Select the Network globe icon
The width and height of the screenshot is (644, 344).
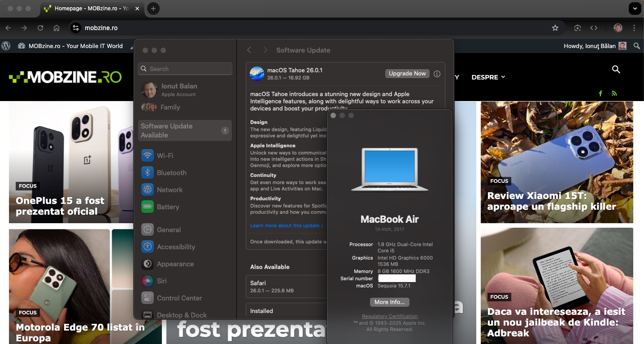point(148,190)
